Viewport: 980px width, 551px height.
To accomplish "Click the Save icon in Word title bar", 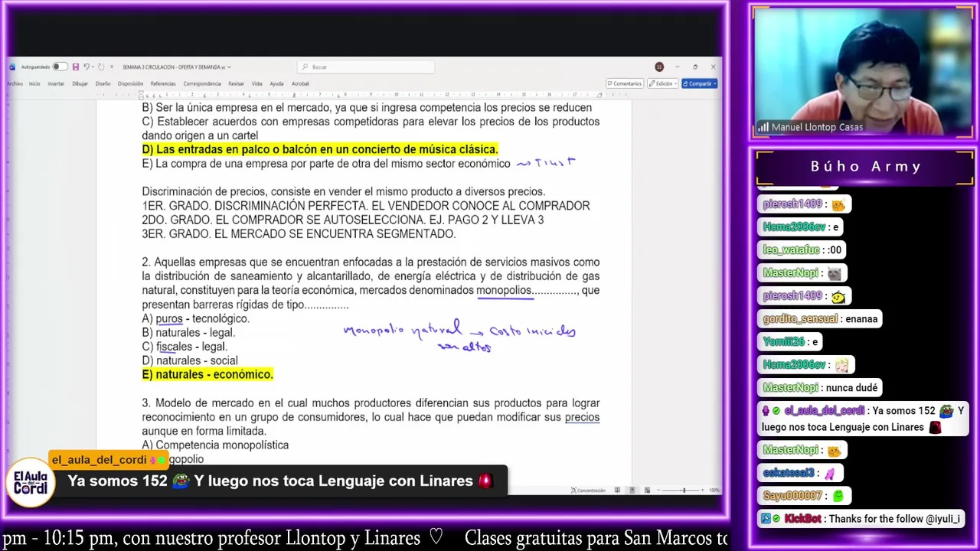I will tap(75, 67).
